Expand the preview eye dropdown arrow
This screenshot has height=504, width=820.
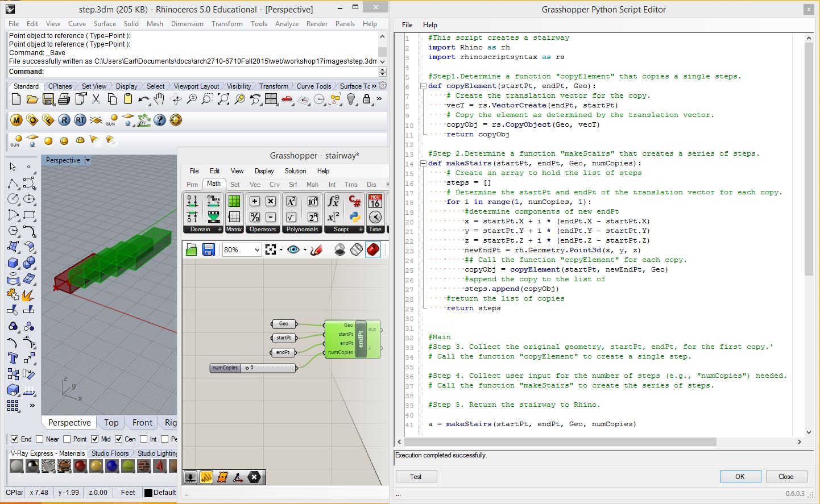point(305,249)
